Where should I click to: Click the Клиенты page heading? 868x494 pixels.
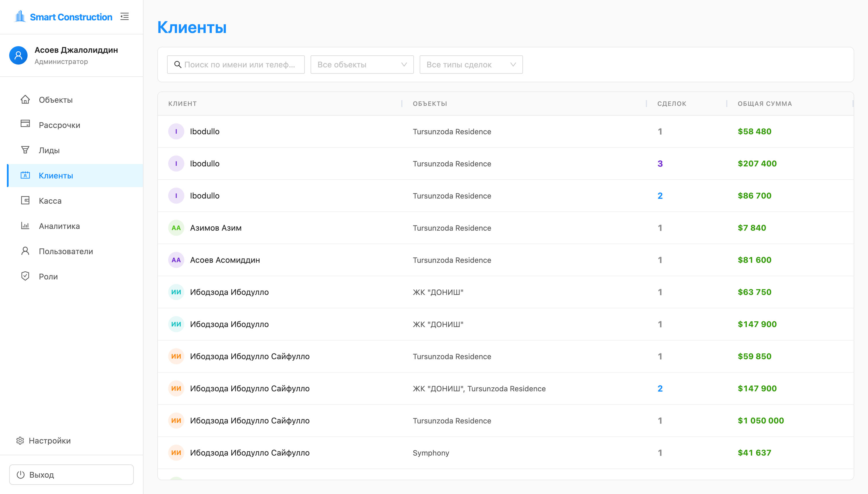pos(192,27)
